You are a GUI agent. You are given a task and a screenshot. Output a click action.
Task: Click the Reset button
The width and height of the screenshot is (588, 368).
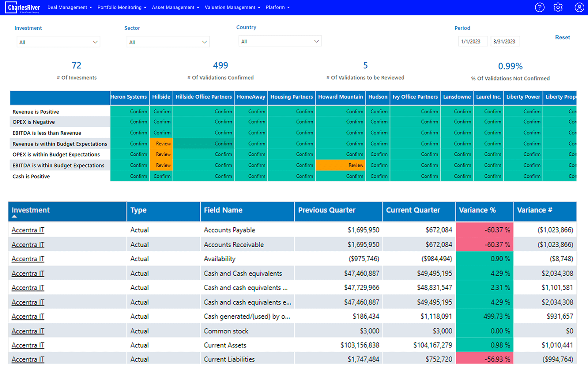coord(563,37)
